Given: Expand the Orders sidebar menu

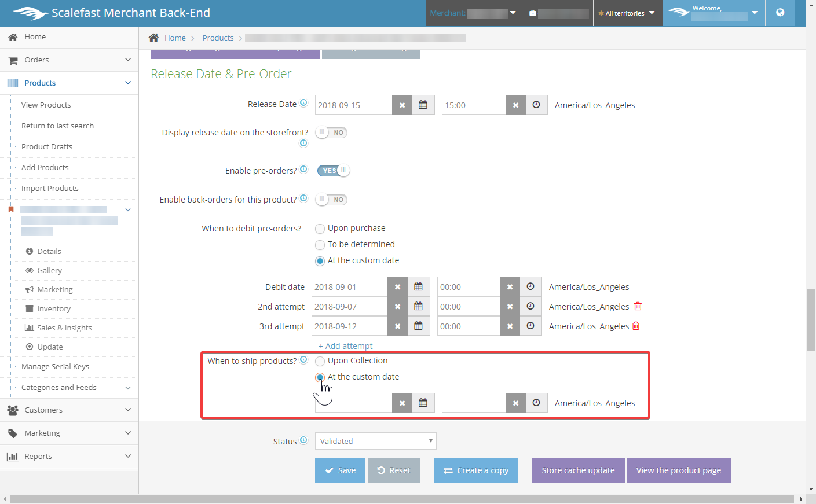Looking at the screenshot, I should click(x=69, y=60).
